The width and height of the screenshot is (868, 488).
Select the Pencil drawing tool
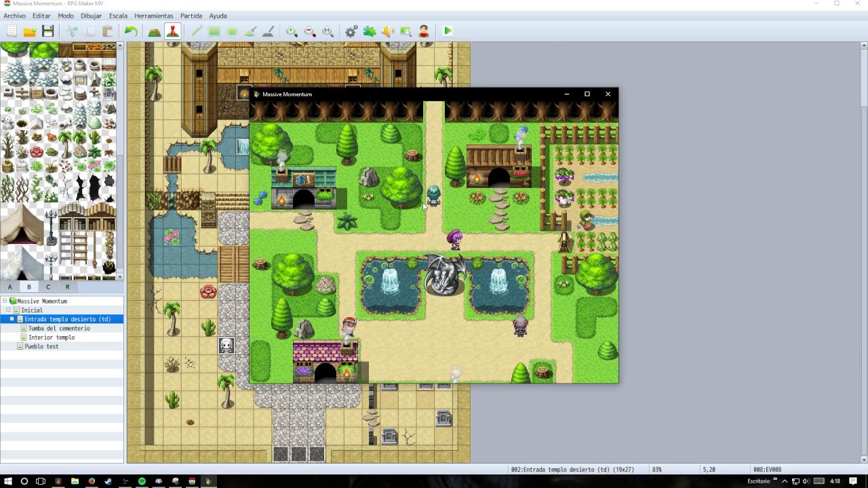click(197, 31)
